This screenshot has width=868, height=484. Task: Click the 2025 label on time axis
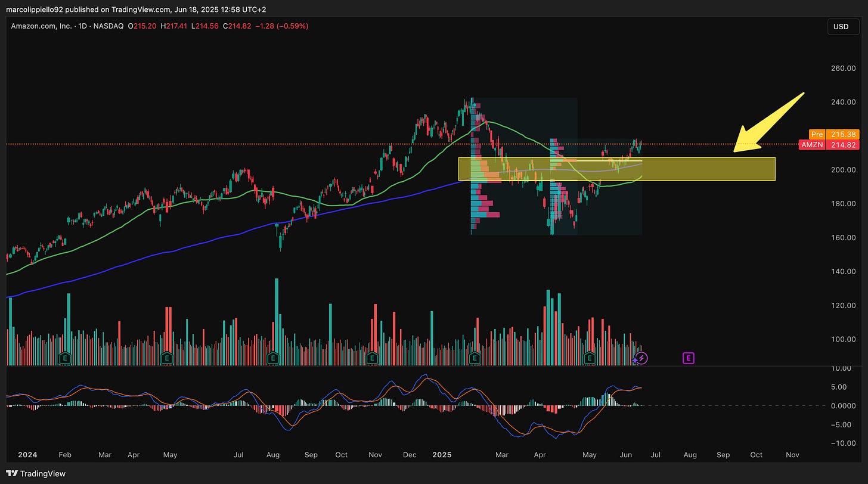(442, 455)
